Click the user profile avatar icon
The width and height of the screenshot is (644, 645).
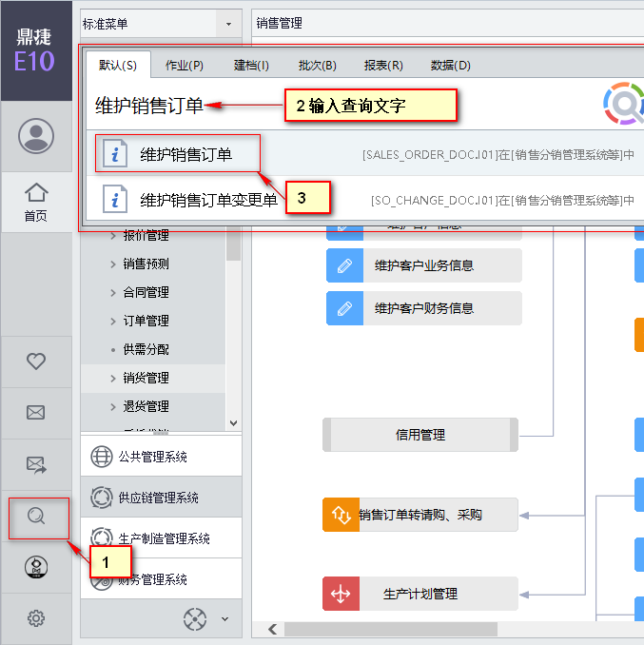(36, 136)
